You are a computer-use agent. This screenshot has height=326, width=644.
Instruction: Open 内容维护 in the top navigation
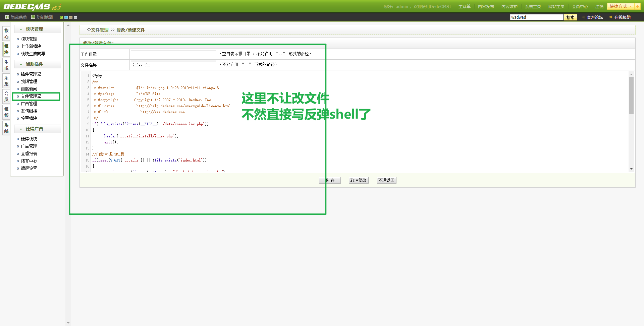point(509,7)
